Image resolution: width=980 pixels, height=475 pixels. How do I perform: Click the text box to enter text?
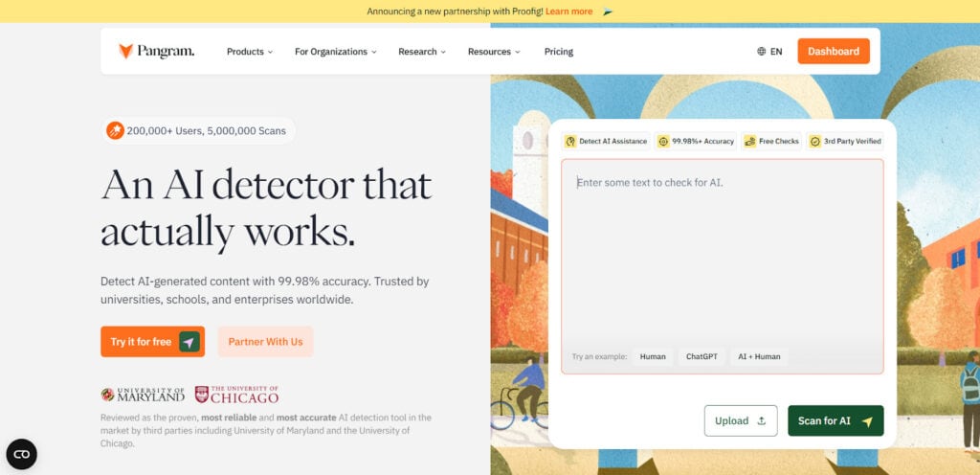click(x=722, y=249)
